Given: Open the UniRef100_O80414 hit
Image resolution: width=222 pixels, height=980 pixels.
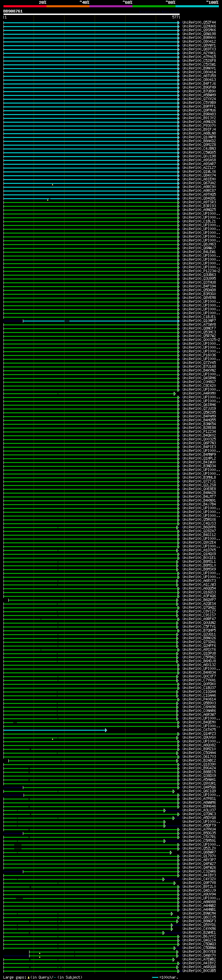Looking at the screenshot, I should tap(199, 72).
